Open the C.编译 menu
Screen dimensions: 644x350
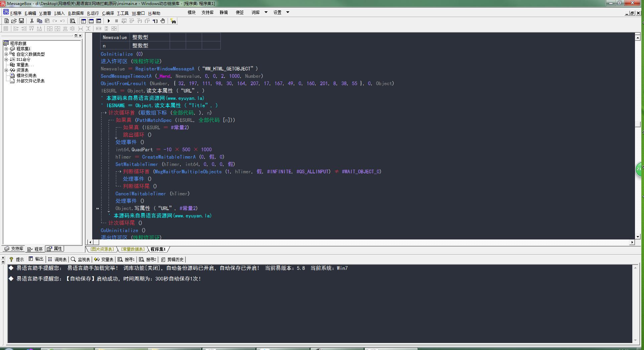[x=108, y=13]
